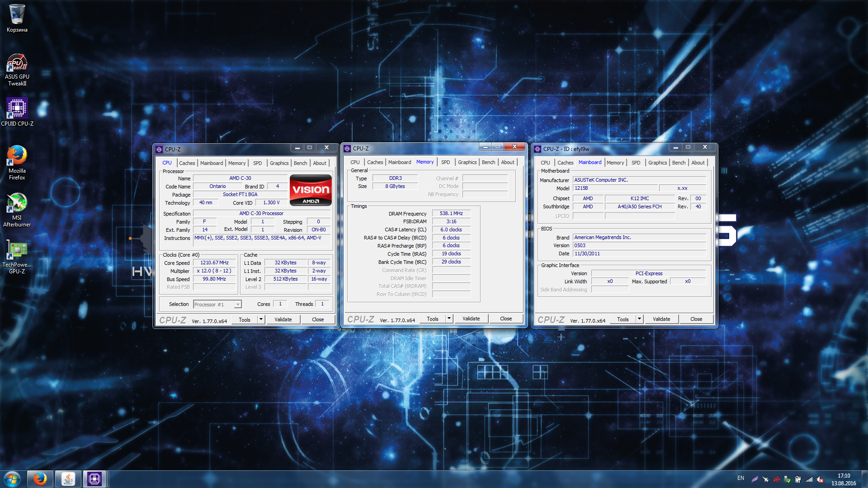Click Validate in the Memory CPU-Z window

[x=471, y=319]
